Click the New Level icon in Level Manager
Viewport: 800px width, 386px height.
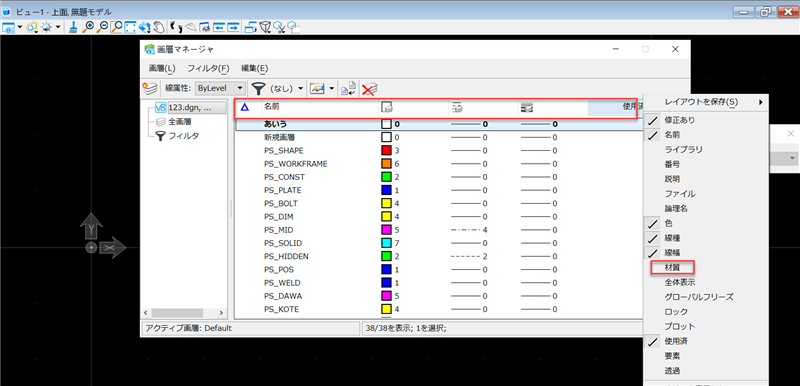click(149, 89)
